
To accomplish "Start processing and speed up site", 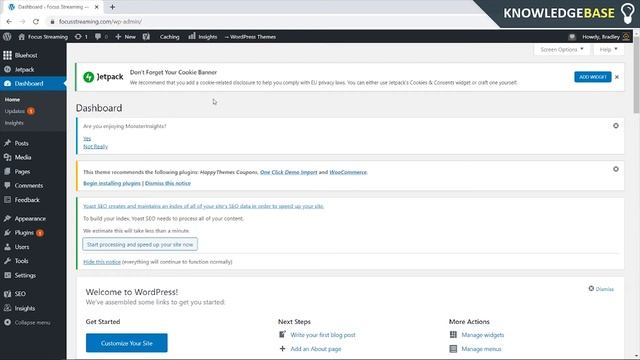I will coord(140,244).
